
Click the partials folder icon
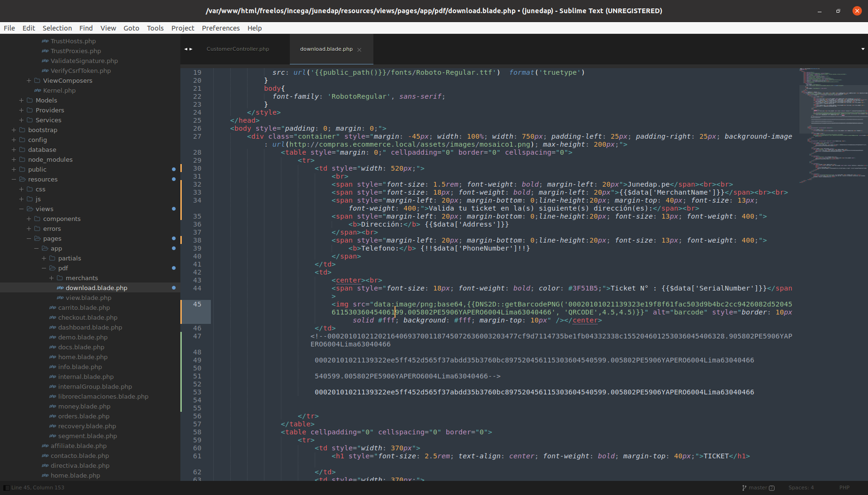click(x=52, y=258)
